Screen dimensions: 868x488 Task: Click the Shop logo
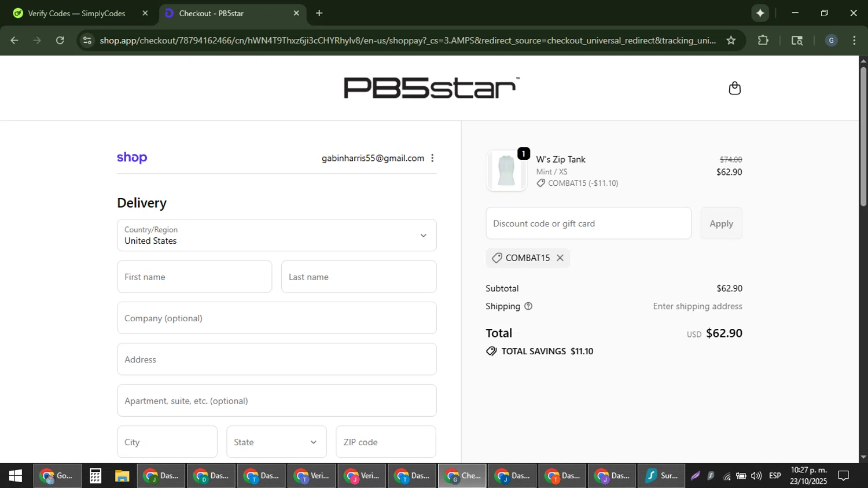tap(132, 157)
